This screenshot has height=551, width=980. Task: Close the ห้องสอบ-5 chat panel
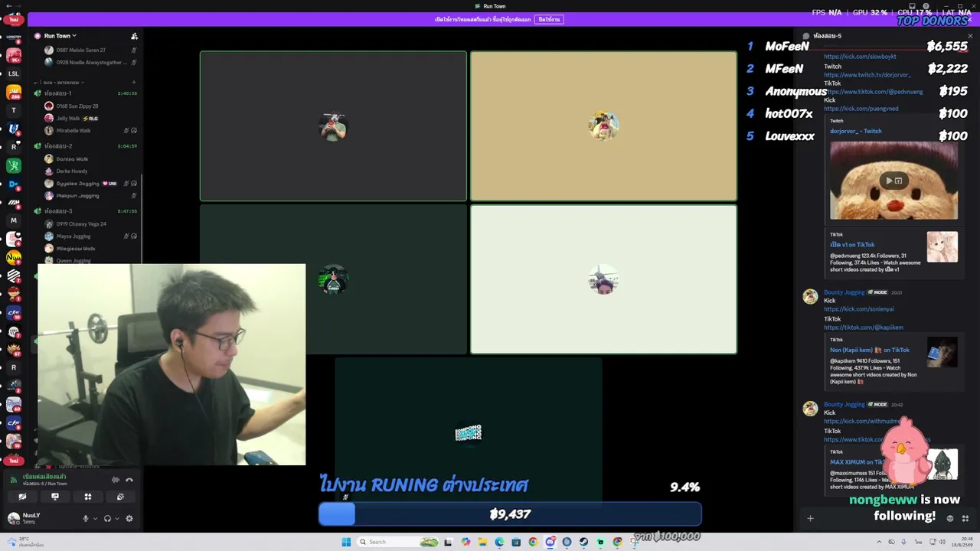970,36
